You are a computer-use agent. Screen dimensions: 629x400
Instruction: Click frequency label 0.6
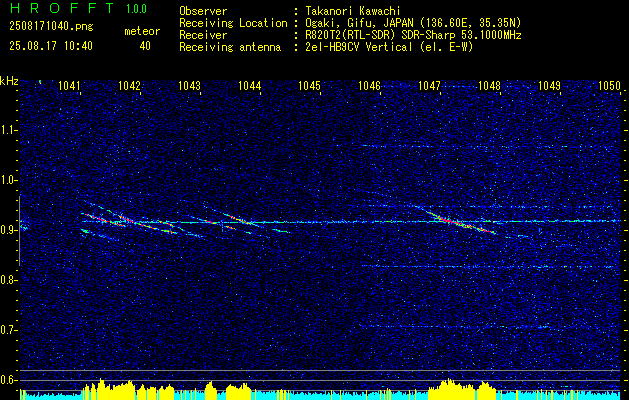coord(9,380)
